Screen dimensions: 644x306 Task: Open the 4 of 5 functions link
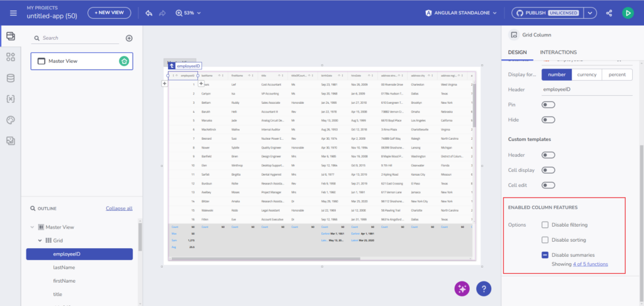click(x=590, y=264)
